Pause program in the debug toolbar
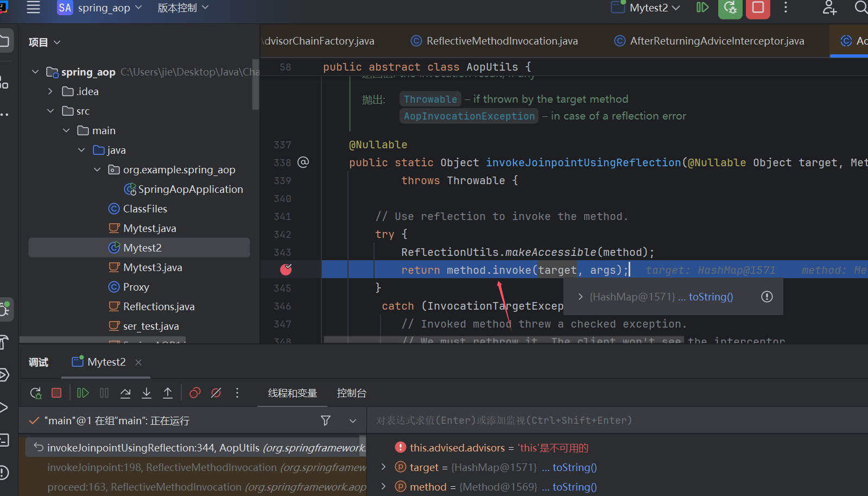 click(104, 393)
